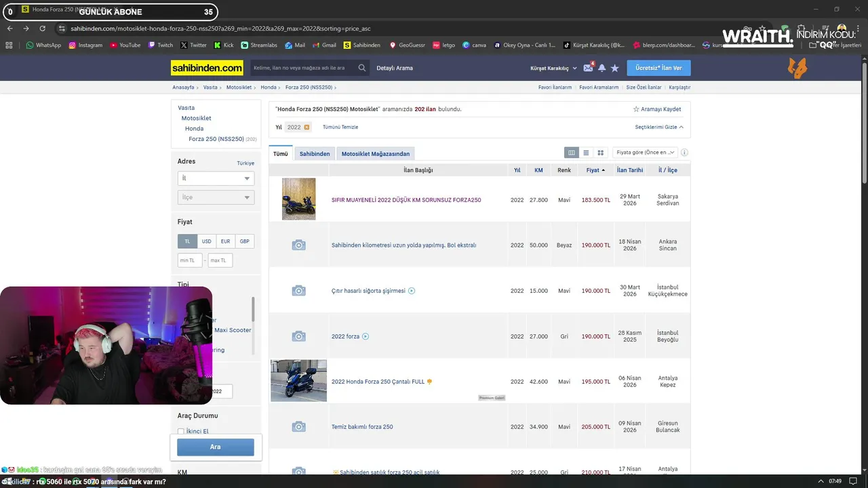
Task: Open camera placeholder of 50.000 km listing
Action: [298, 245]
